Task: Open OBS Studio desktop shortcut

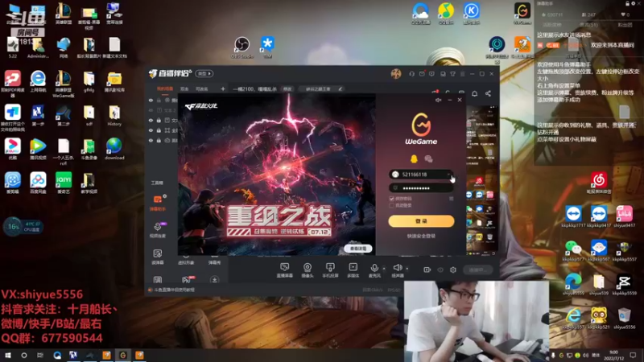Action: (242, 47)
